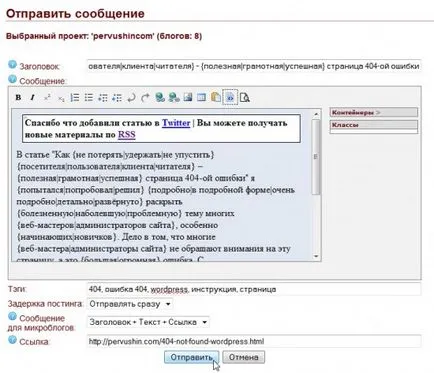Click the help icon next to Сообщение

(12, 79)
